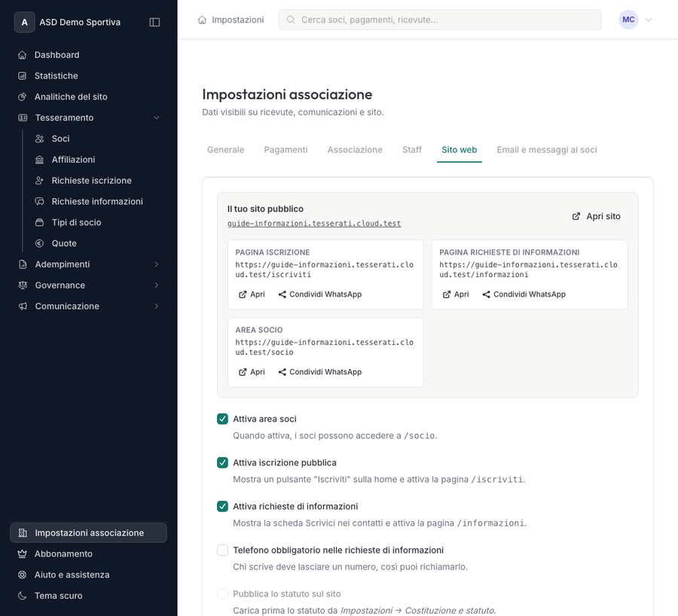This screenshot has width=678, height=616.
Task: Click the ASD Demo Sportiva logo avatar
Action: click(x=25, y=22)
